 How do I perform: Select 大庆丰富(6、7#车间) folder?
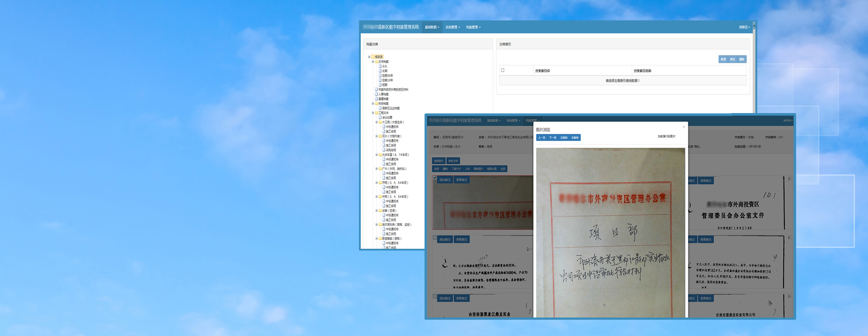pyautogui.click(x=394, y=155)
